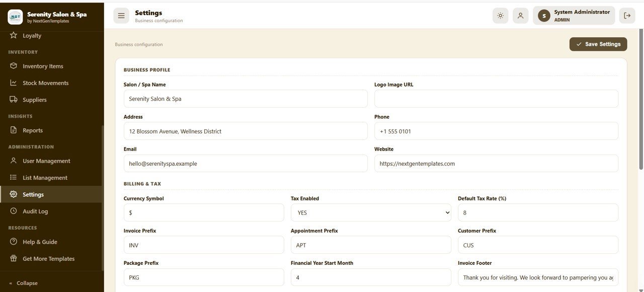Click the Help & Guide question icon
This screenshot has width=644, height=292.
click(x=14, y=242)
